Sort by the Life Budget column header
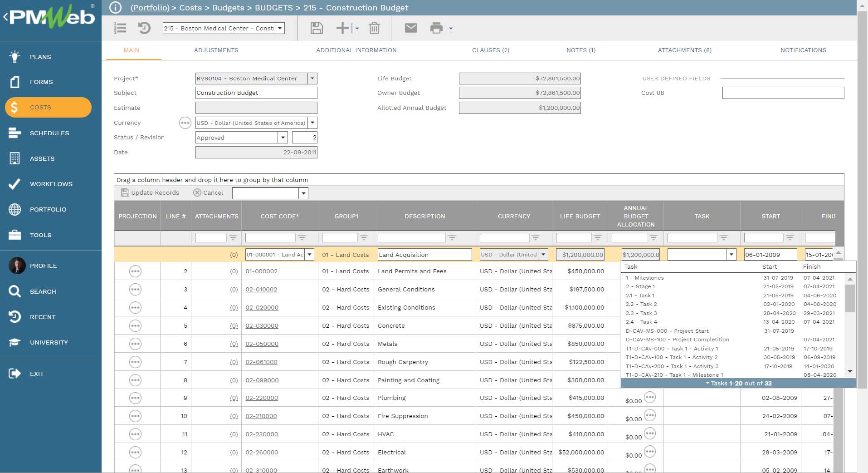 [x=580, y=217]
